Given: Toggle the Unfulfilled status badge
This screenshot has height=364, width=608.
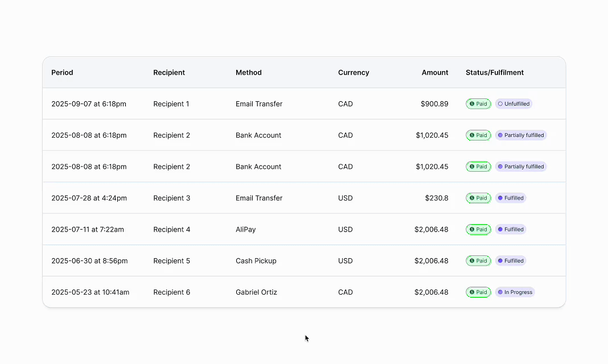Looking at the screenshot, I should pyautogui.click(x=513, y=104).
